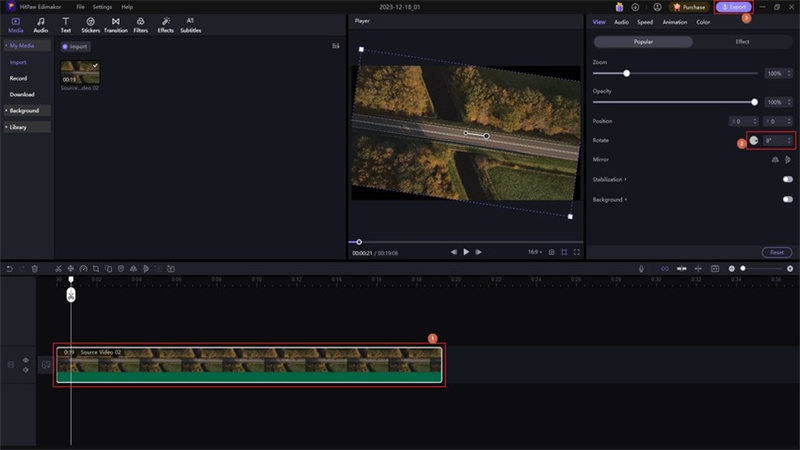Switch to the Audio properties tab
The height and width of the screenshot is (450, 800).
click(x=621, y=22)
